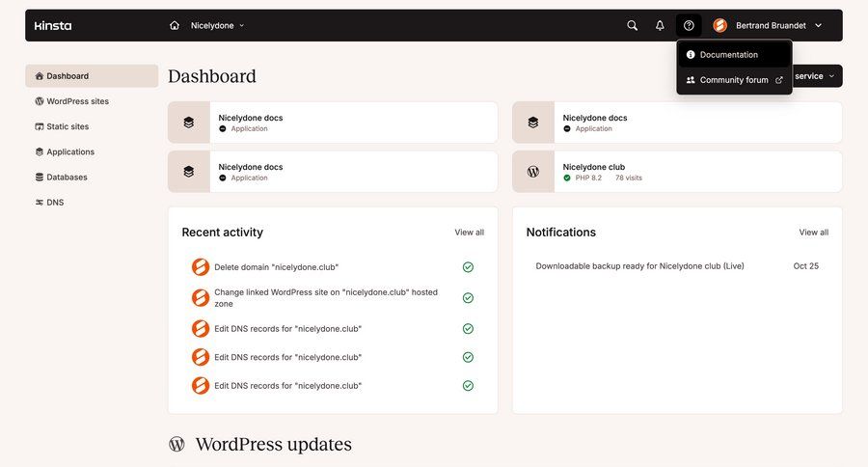Open Community forum from help menu

[x=734, y=80]
